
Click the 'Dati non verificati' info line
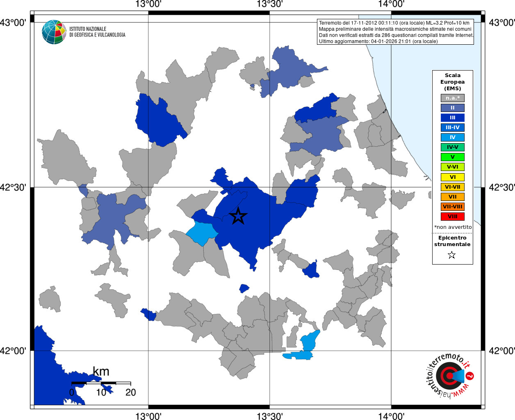396,35
